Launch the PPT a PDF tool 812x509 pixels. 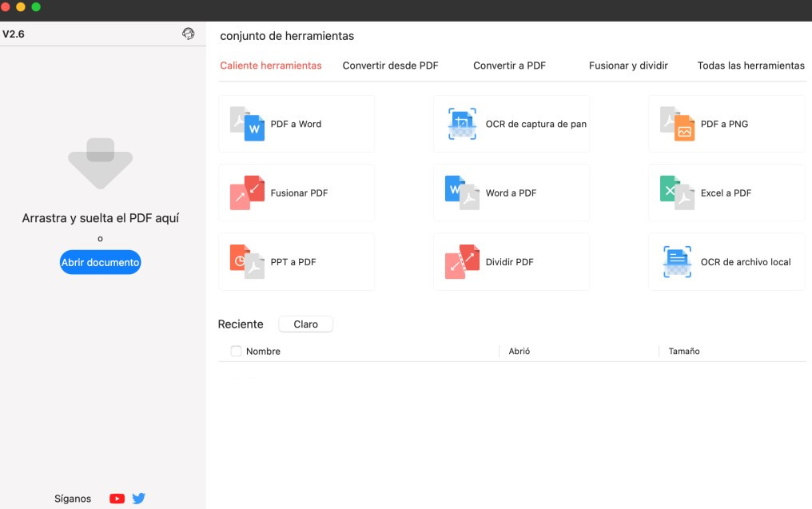pos(296,261)
